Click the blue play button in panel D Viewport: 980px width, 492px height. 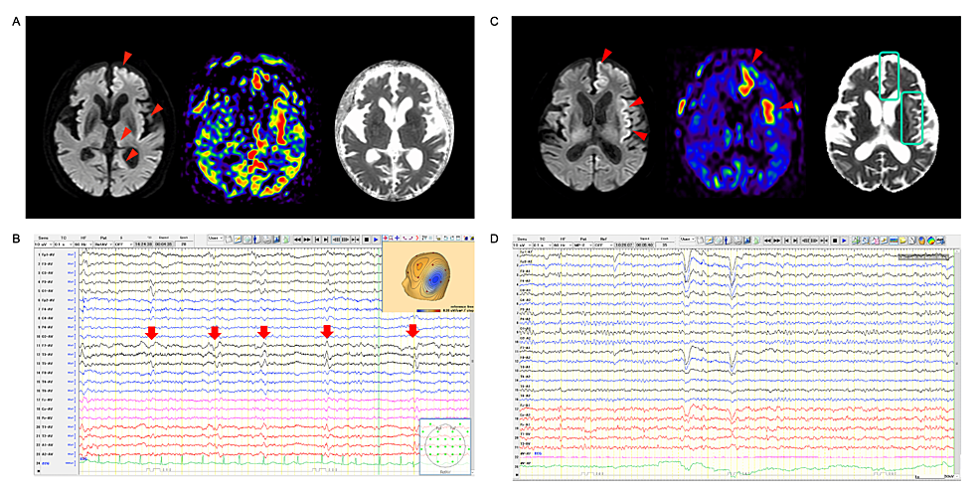[x=845, y=240]
